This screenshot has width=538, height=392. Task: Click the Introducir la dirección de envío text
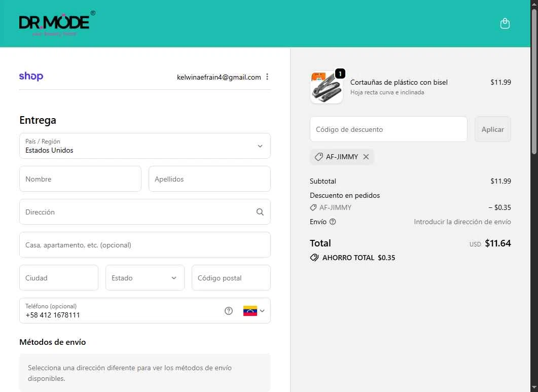[462, 222]
